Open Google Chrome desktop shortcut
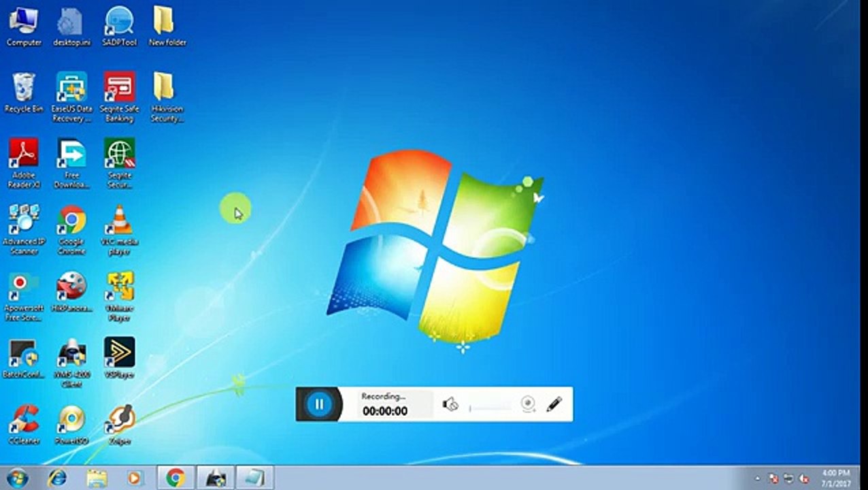868x490 pixels. tap(71, 230)
